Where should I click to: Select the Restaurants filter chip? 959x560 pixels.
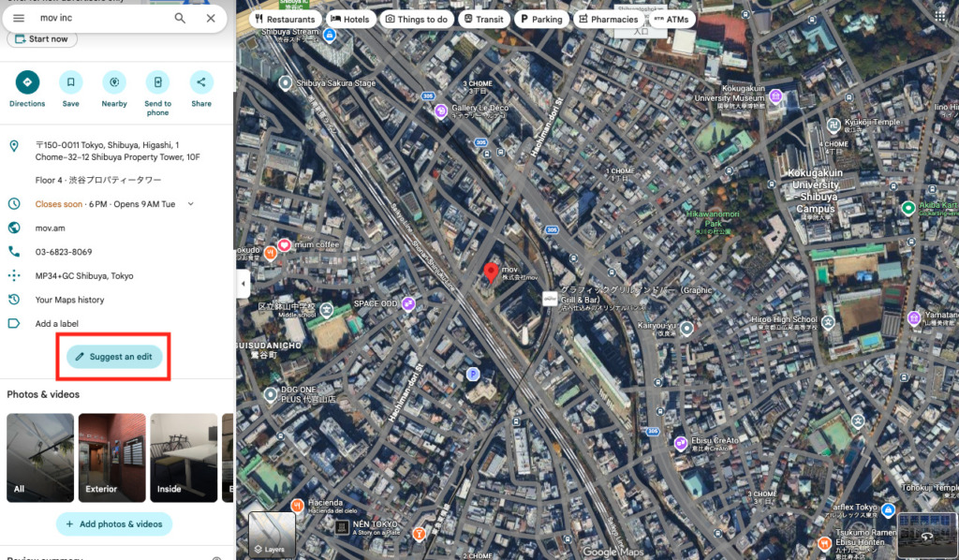click(283, 19)
